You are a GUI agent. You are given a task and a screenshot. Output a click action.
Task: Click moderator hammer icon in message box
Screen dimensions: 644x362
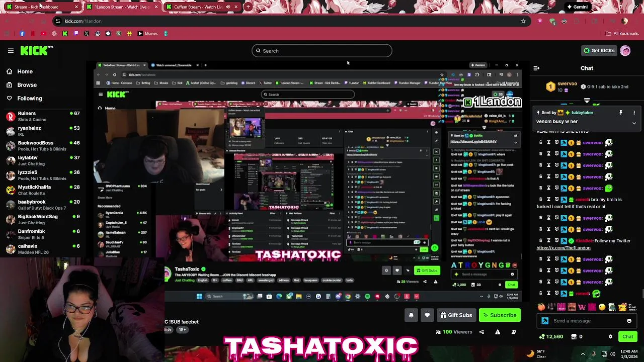pyautogui.click(x=545, y=321)
